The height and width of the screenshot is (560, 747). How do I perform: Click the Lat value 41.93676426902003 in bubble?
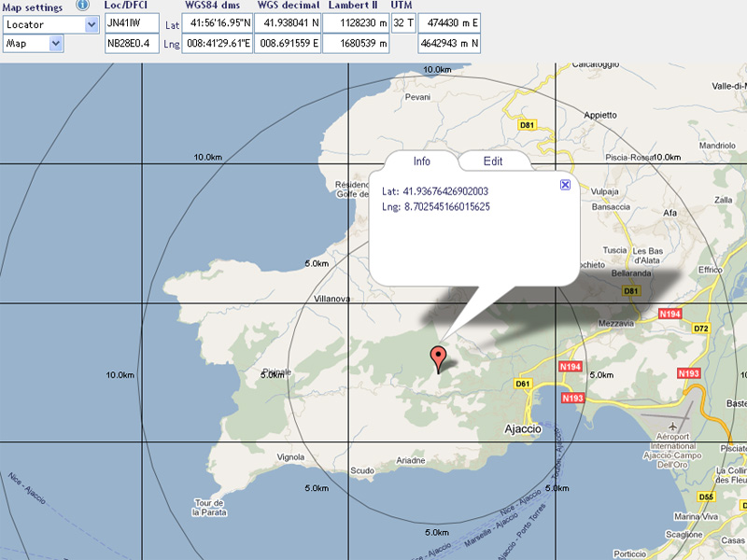pos(445,191)
